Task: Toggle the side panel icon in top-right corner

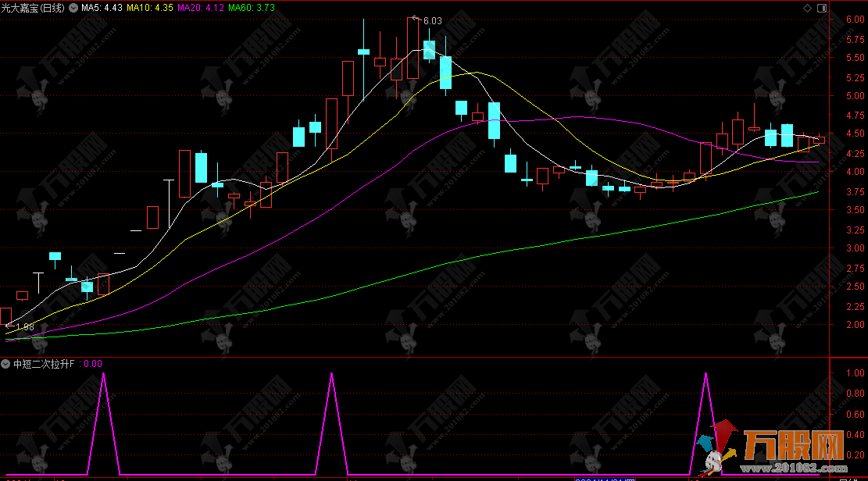Action: click(822, 8)
